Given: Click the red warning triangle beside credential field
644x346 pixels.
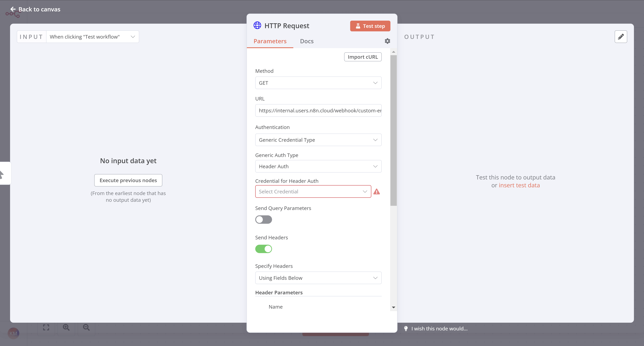Looking at the screenshot, I should [377, 192].
